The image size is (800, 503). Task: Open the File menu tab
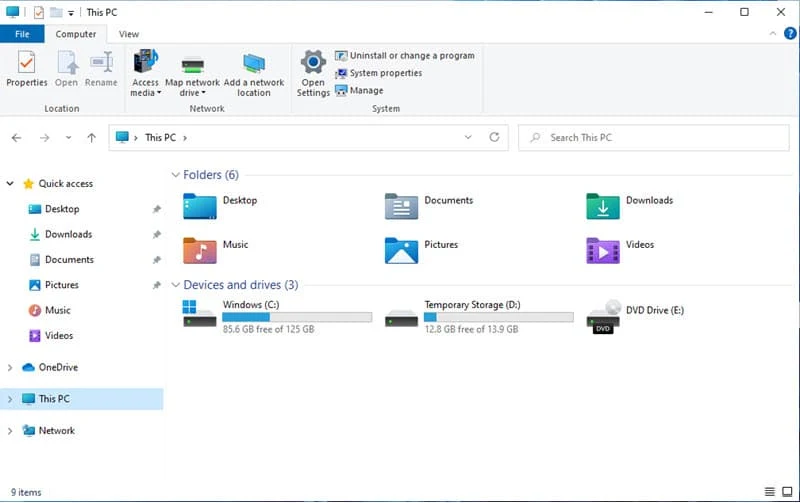22,34
